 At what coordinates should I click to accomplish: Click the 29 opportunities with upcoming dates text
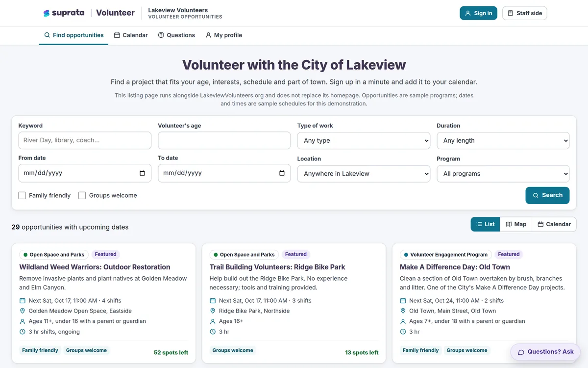pos(70,227)
